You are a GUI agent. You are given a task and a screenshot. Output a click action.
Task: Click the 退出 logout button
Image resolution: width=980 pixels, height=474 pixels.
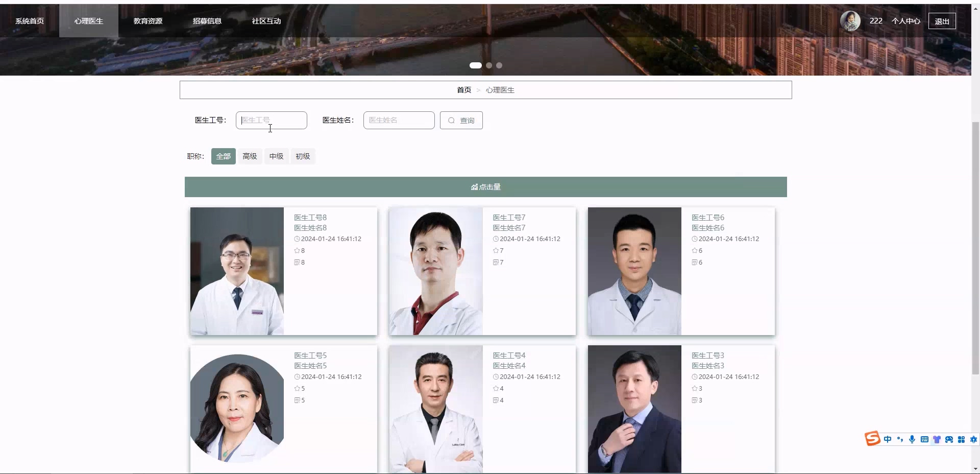point(942,21)
